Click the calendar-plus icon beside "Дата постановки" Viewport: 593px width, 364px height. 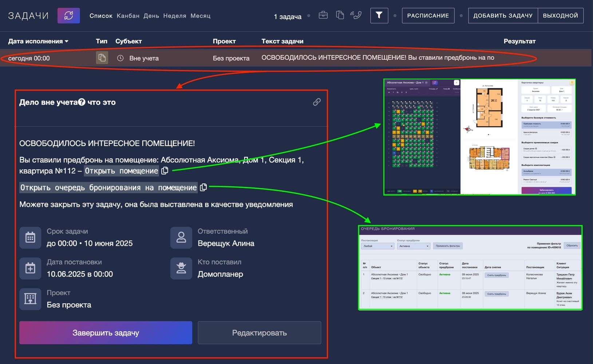pyautogui.click(x=30, y=269)
